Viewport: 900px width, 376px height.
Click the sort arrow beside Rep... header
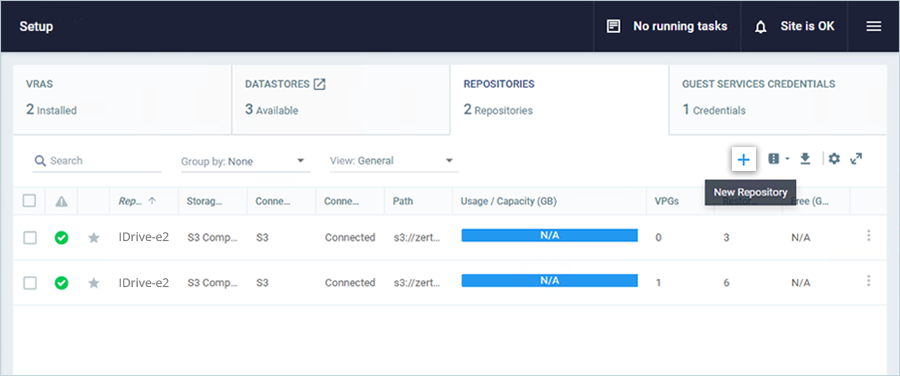[x=152, y=201]
